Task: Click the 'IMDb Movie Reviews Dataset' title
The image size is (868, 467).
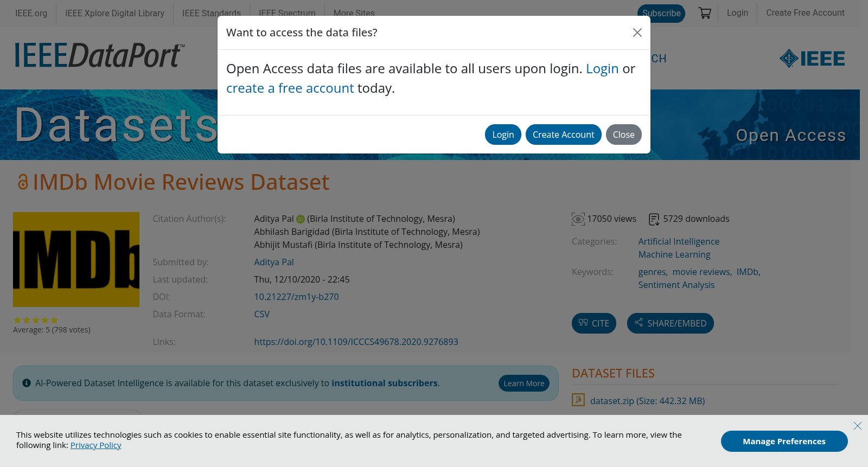Action: coord(181,182)
